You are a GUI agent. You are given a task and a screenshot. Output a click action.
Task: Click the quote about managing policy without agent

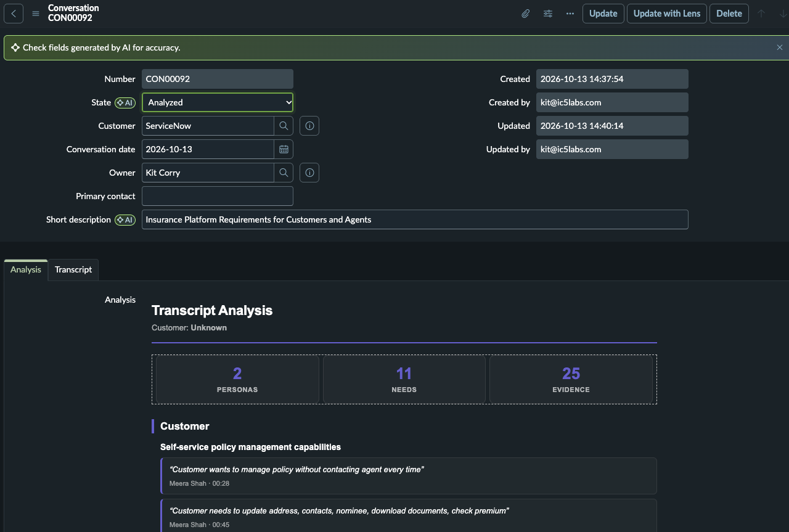(297, 470)
